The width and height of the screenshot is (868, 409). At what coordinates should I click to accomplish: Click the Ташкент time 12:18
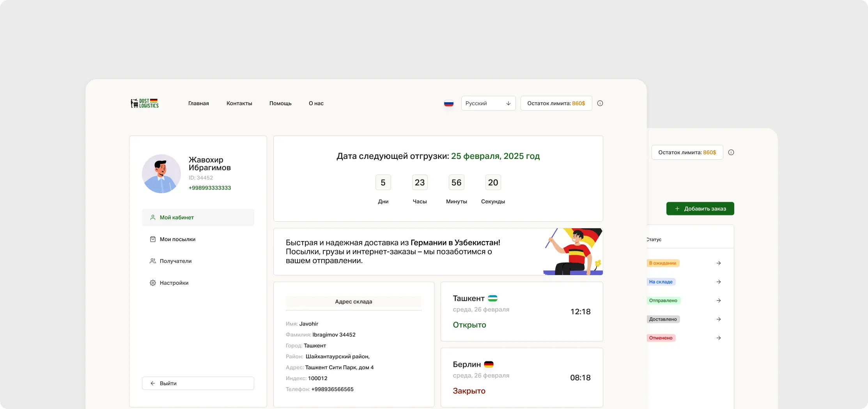point(580,312)
